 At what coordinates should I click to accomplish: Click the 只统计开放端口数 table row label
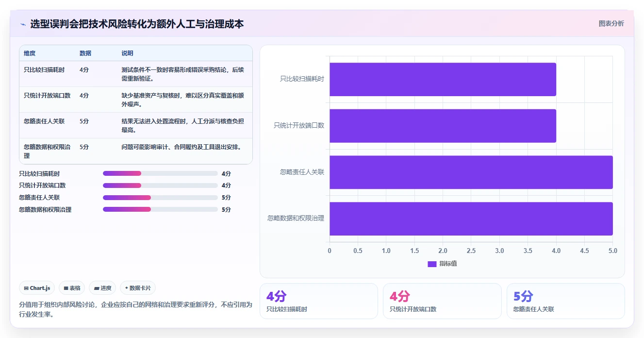coord(47,96)
